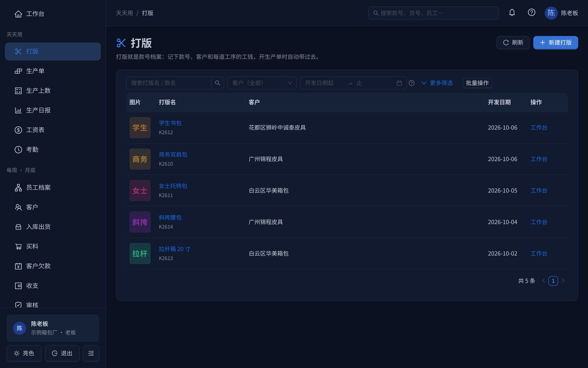Click the 商务 thumbnail image

pyautogui.click(x=140, y=159)
